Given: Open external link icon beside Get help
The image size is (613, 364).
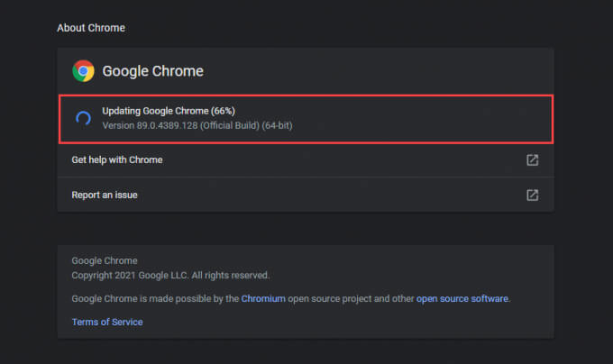Looking at the screenshot, I should click(532, 160).
